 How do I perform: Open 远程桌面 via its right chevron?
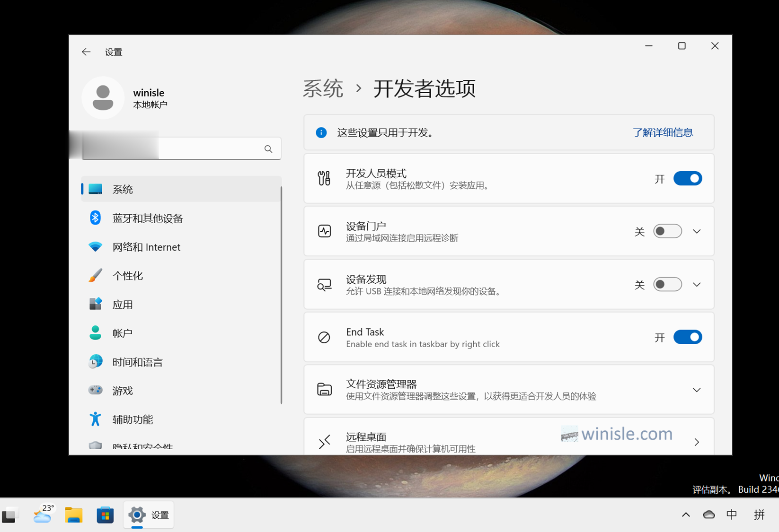(x=697, y=442)
